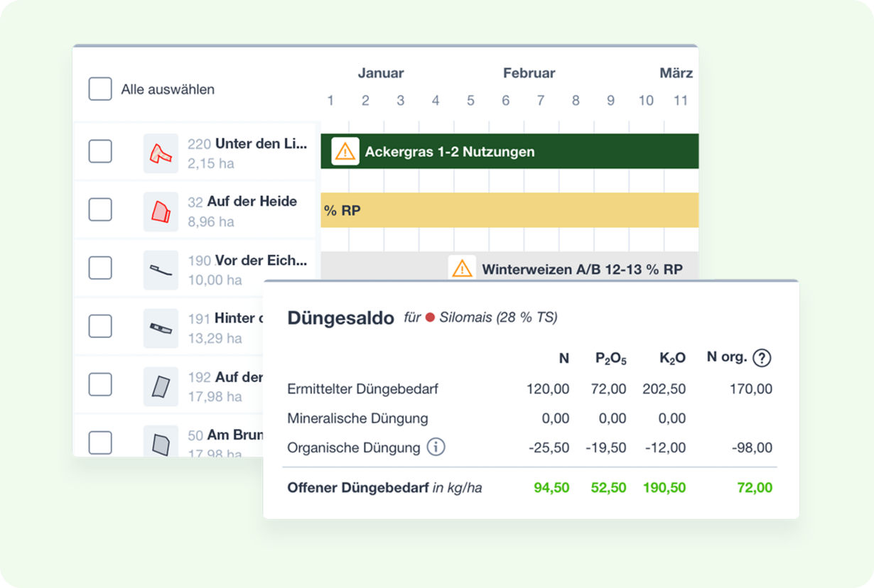Click the green 190,50 open K2O value
This screenshot has height=588, width=874.
pos(664,488)
